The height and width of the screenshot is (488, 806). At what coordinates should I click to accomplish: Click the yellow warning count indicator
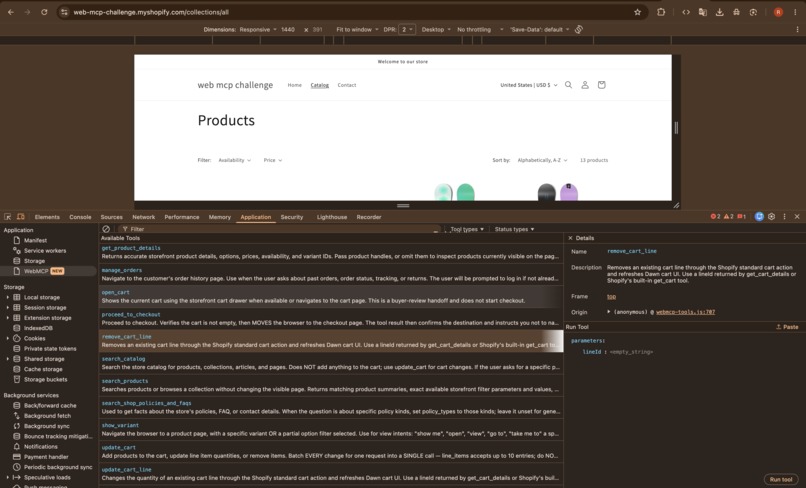coord(728,216)
